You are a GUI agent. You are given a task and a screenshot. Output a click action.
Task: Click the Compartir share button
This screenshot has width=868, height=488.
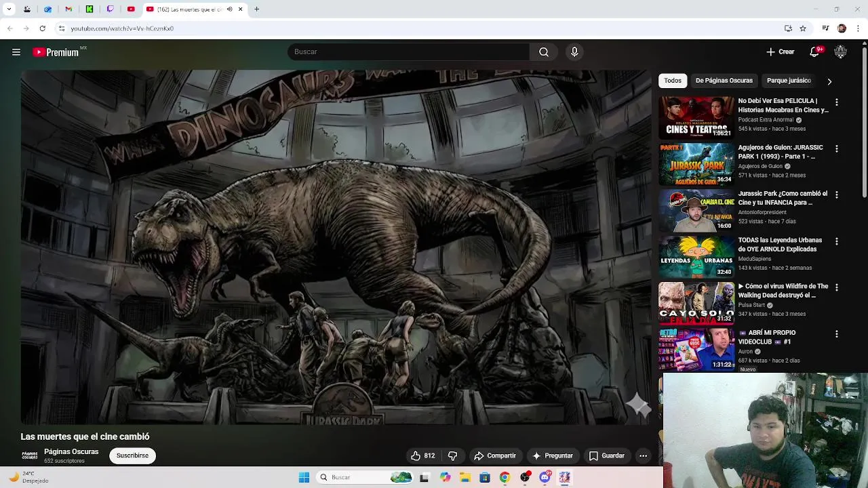(x=495, y=455)
